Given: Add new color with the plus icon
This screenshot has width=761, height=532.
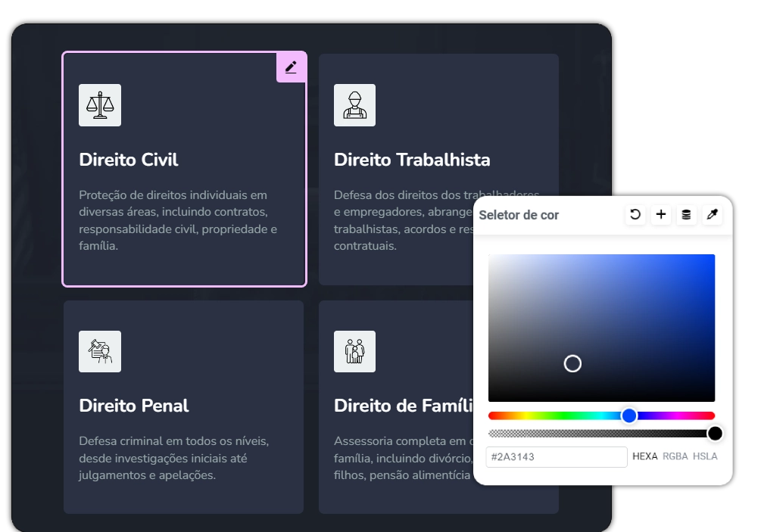Looking at the screenshot, I should click(x=661, y=215).
